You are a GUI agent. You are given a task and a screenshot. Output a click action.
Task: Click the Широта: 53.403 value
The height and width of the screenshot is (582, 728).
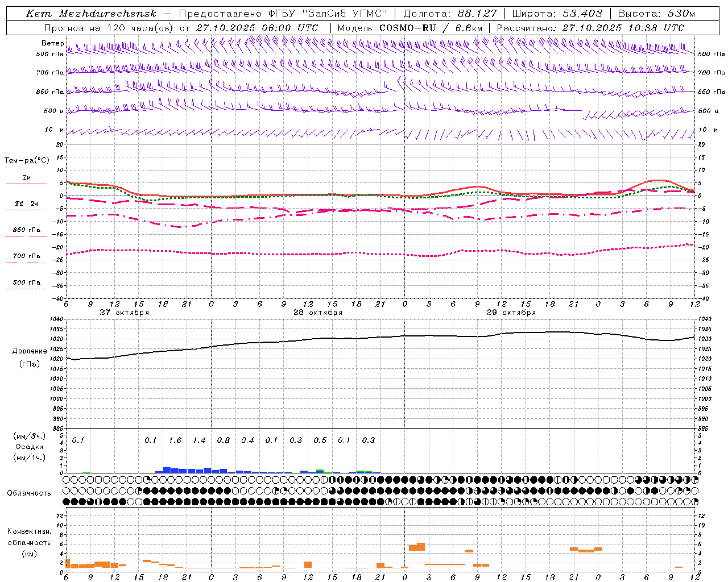[x=557, y=14]
